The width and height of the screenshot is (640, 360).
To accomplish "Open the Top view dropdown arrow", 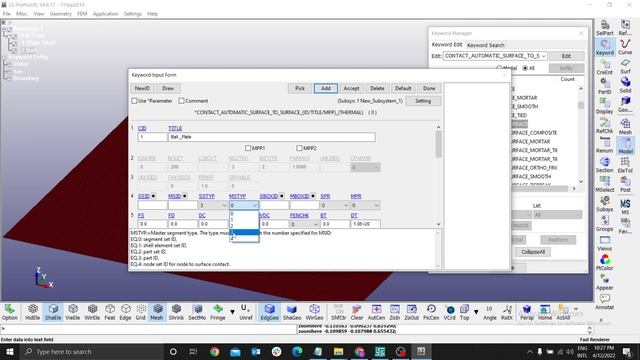I will click(476, 312).
